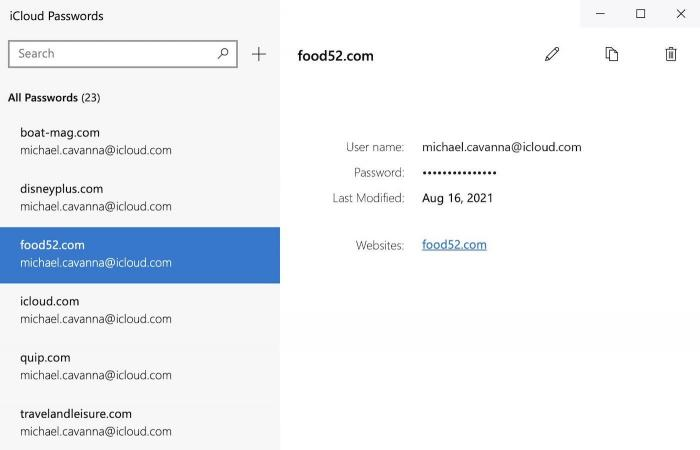Screen dimensions: 700x450
Task: Open the quip.com password entry
Action: click(140, 366)
